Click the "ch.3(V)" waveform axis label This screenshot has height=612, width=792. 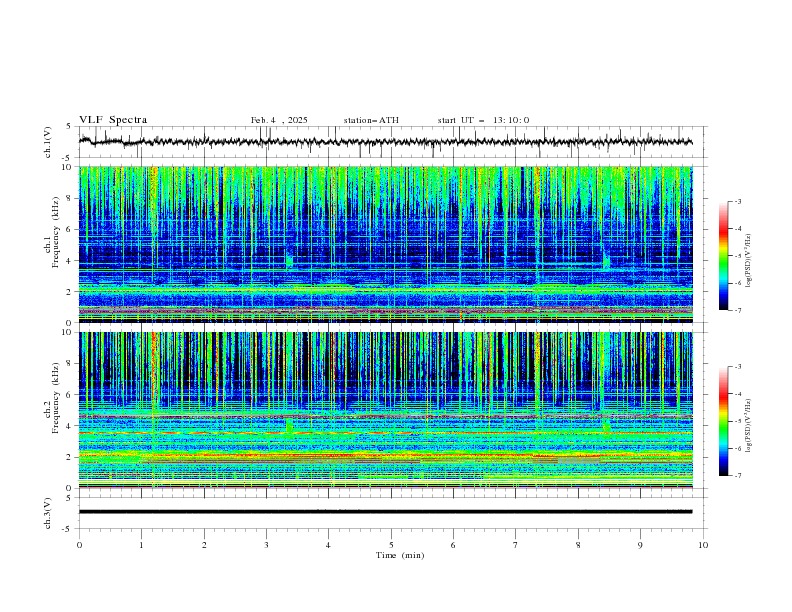click(48, 513)
